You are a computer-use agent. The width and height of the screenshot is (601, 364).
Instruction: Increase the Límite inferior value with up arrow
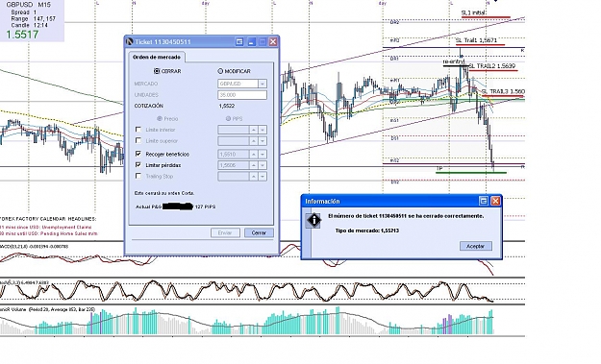point(253,130)
